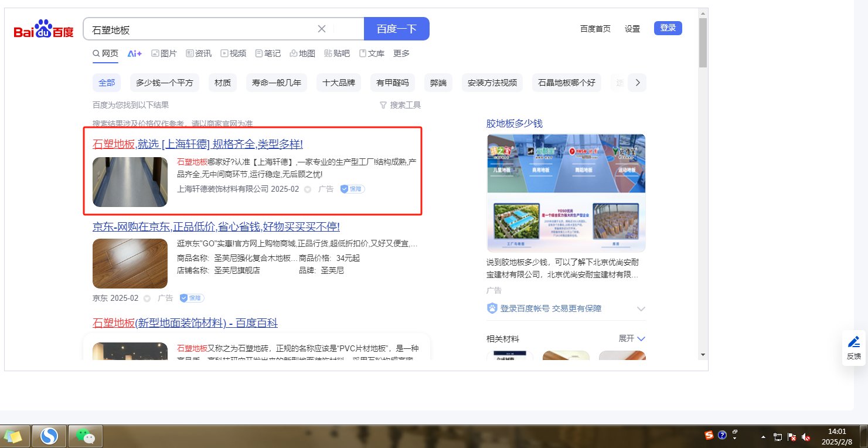The image size is (868, 448).
Task: Show hidden system tray icons
Action: pyautogui.click(x=763, y=437)
